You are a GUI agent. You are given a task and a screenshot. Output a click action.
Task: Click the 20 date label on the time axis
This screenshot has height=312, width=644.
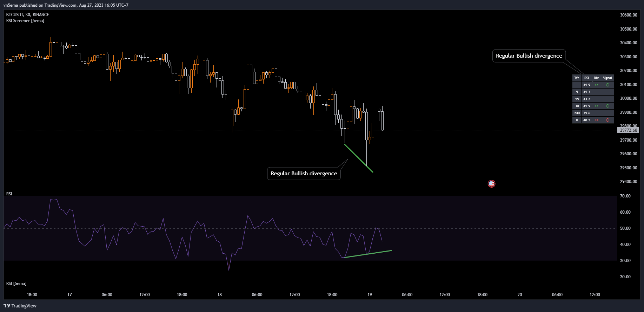point(520,295)
